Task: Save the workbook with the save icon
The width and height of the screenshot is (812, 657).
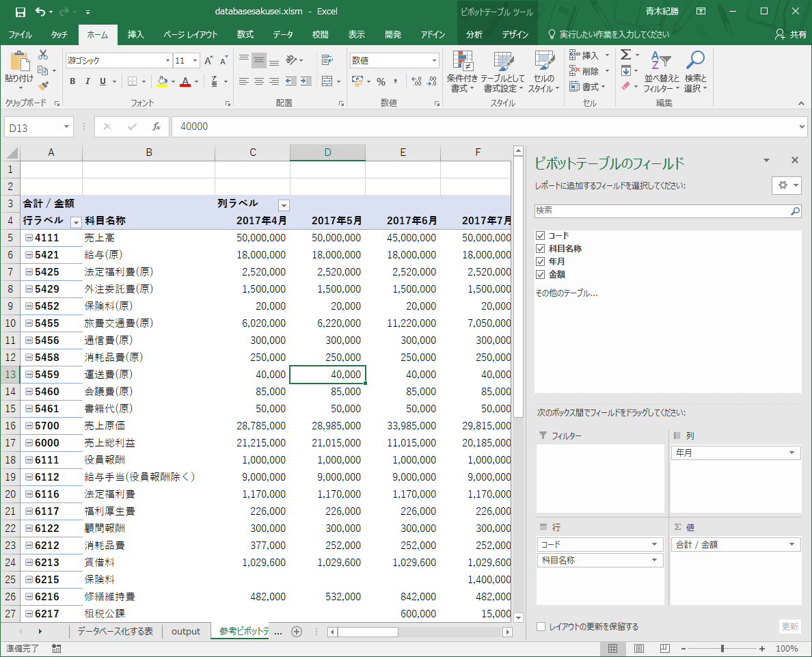Action: pyautogui.click(x=21, y=12)
